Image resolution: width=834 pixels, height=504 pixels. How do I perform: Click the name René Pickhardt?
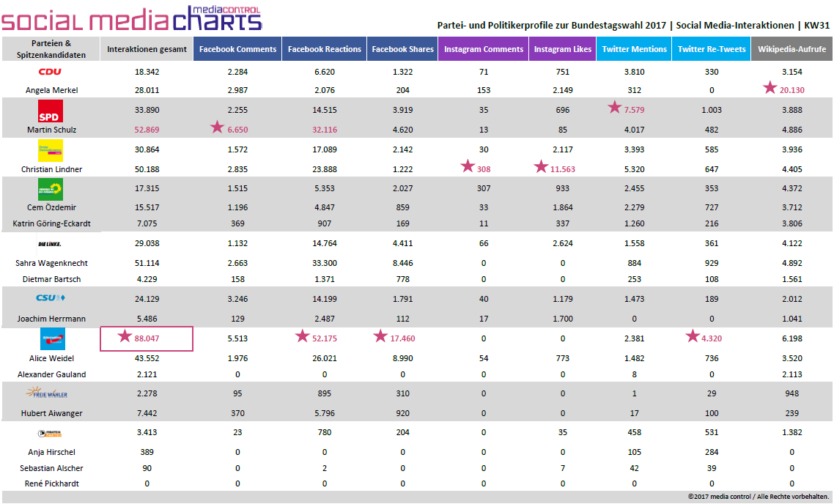(x=51, y=483)
